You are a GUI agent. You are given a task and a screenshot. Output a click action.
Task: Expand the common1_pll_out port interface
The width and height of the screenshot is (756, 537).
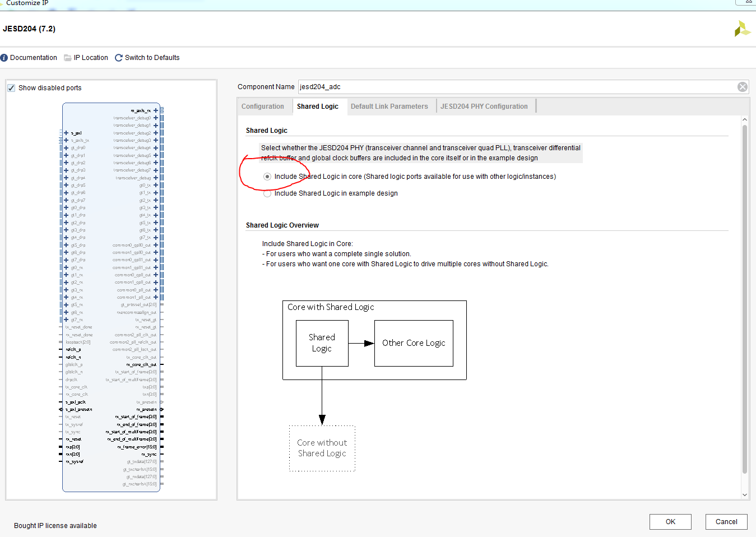[156, 298]
